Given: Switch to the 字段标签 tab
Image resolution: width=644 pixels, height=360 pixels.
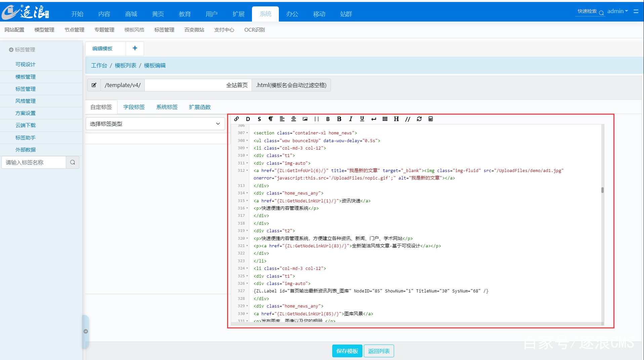Looking at the screenshot, I should [x=134, y=107].
